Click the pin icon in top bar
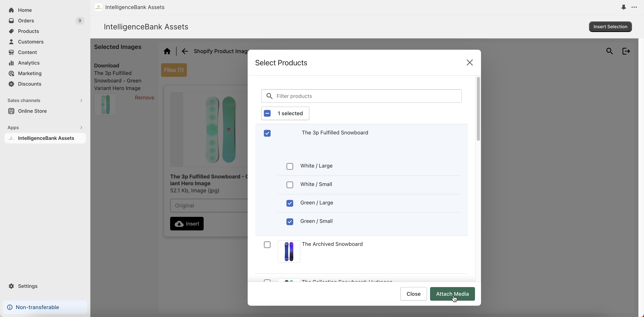 point(623,7)
